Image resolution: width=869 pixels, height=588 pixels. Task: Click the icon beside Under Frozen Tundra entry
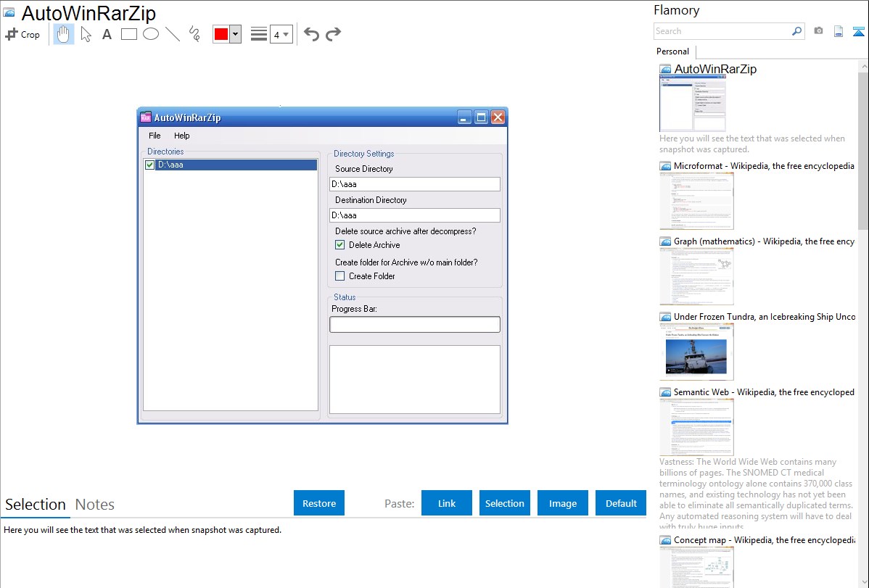pos(665,317)
